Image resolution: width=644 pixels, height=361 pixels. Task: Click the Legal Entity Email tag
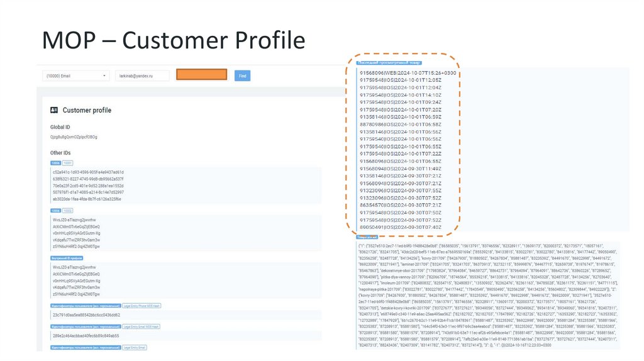tap(134, 347)
